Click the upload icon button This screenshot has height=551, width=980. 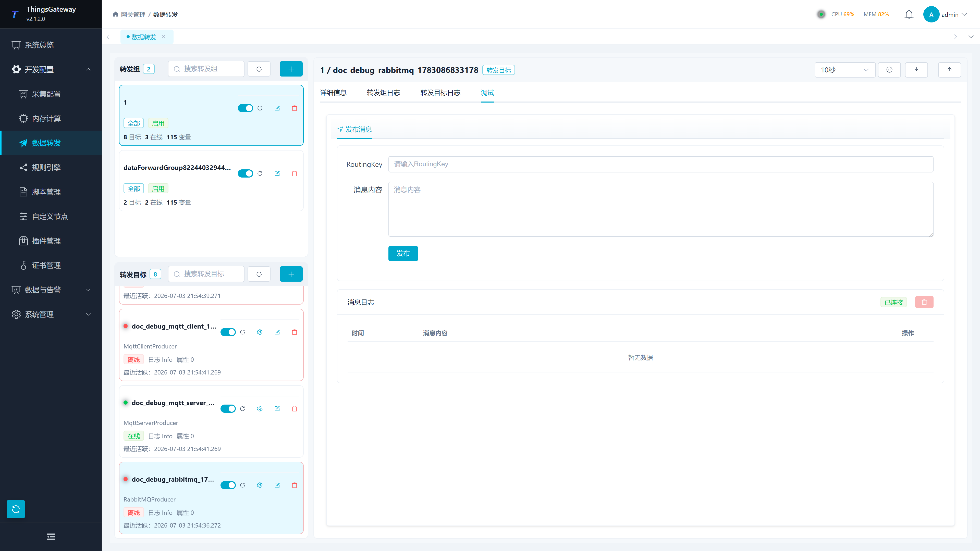pos(950,70)
